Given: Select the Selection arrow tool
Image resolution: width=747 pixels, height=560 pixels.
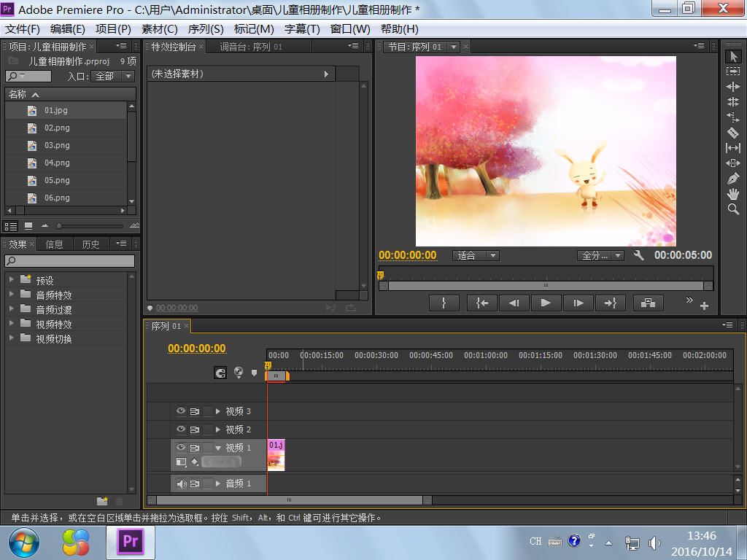Looking at the screenshot, I should (733, 56).
